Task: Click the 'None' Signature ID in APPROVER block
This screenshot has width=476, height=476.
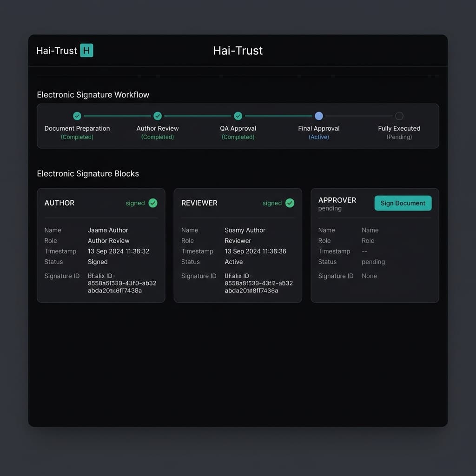Action: tap(370, 276)
